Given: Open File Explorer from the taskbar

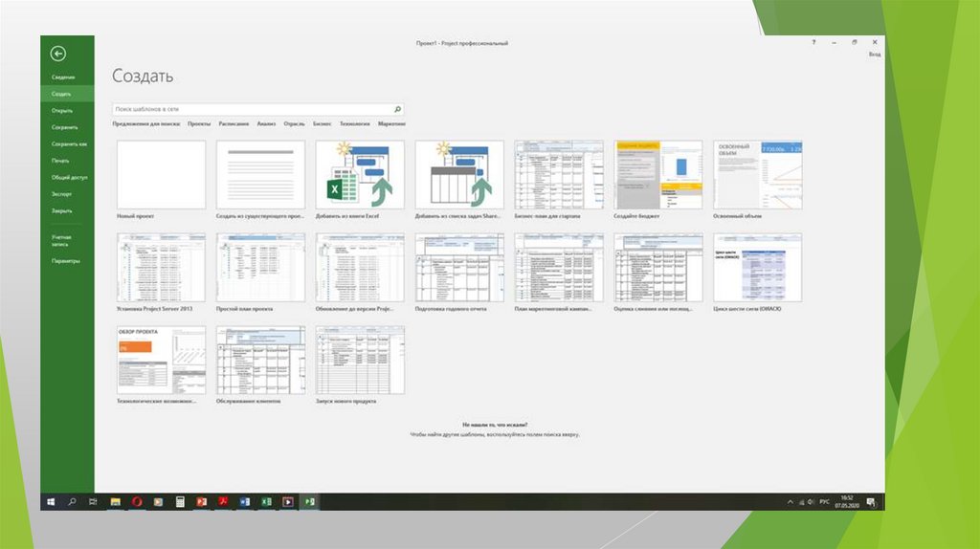Looking at the screenshot, I should point(115,501).
